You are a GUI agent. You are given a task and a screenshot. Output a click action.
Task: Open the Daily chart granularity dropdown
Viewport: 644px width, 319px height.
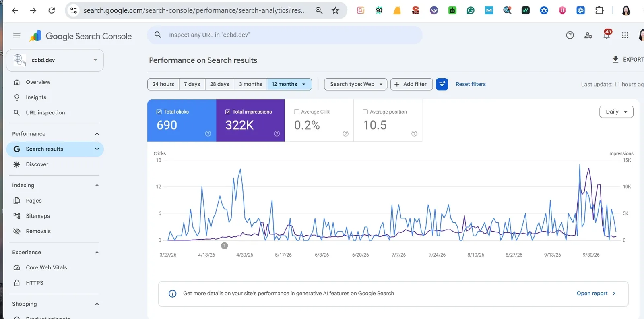[x=616, y=112]
